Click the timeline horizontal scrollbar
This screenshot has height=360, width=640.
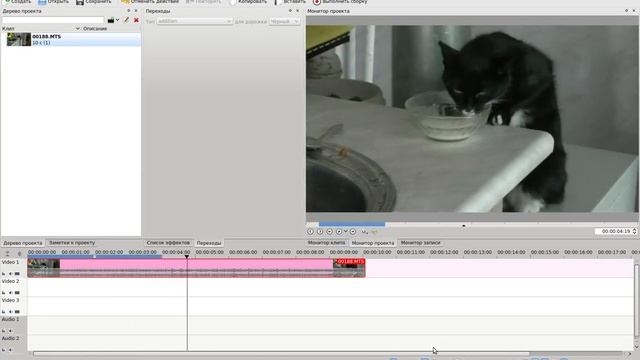point(282,354)
